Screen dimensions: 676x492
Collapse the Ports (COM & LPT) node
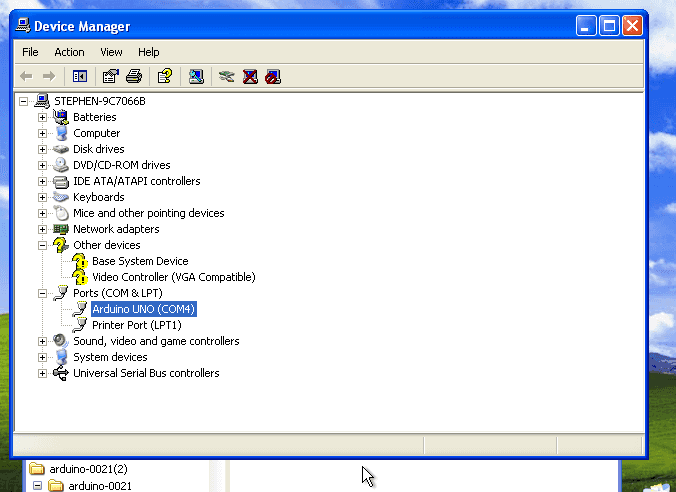(42, 293)
